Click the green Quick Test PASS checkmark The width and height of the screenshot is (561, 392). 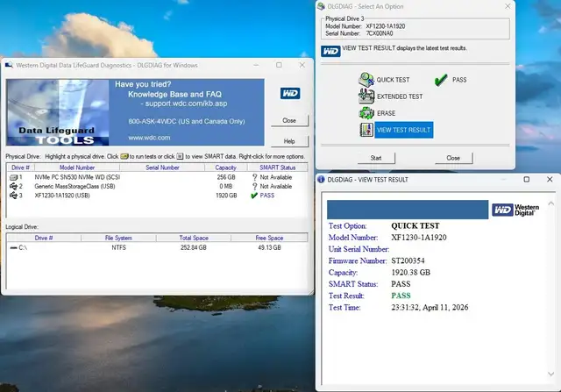click(441, 80)
